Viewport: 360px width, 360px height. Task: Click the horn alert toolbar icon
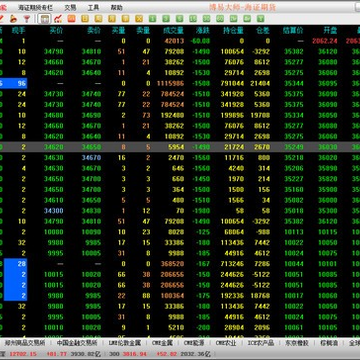pos(13,18)
